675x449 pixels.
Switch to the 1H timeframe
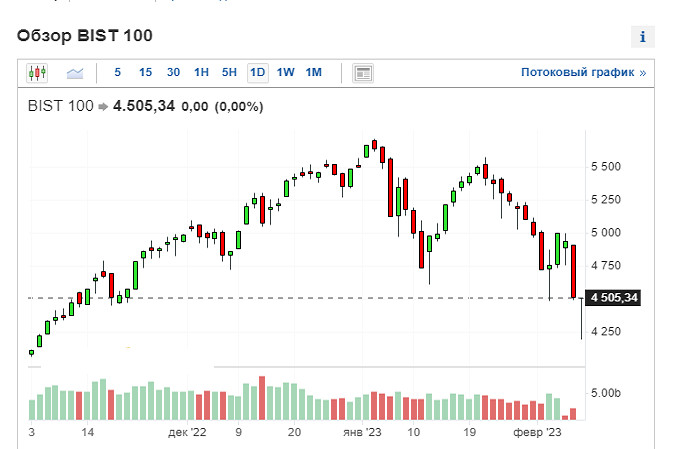(201, 73)
